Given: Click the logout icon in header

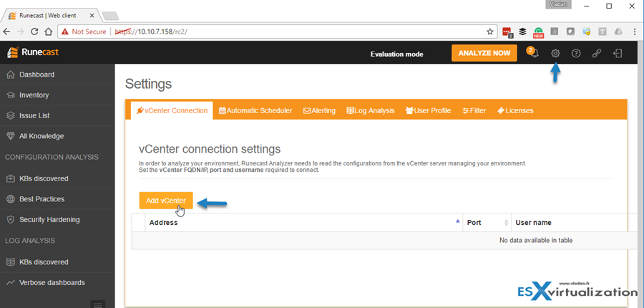Looking at the screenshot, I should click(x=618, y=53).
